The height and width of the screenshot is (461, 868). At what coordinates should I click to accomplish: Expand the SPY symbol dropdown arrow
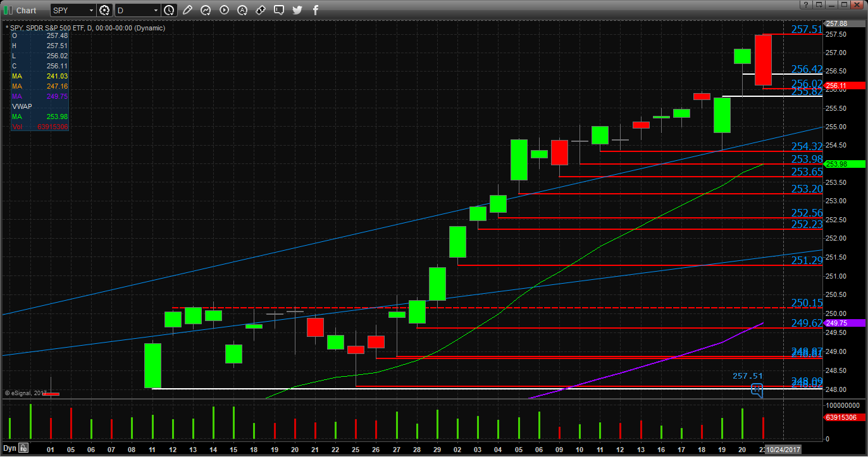90,10
